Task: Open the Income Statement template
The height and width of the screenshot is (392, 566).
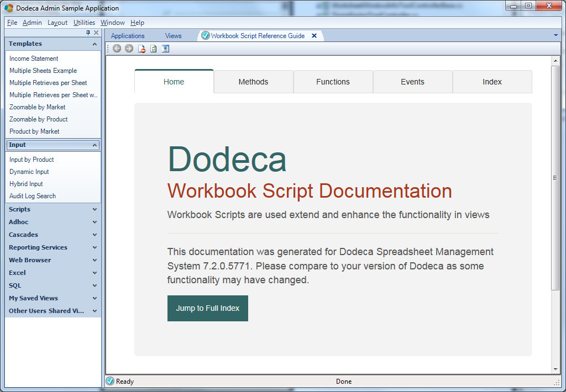Action: pos(34,59)
